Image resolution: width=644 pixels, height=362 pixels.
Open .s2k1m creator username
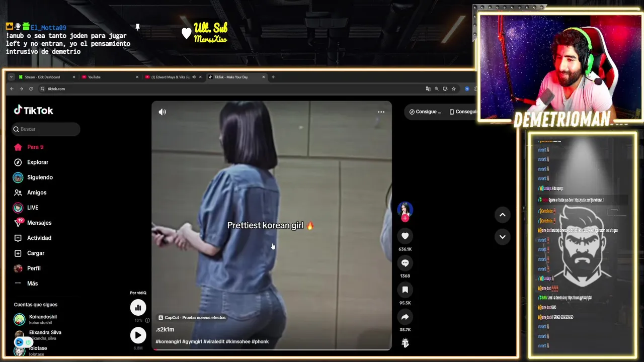[165, 329]
